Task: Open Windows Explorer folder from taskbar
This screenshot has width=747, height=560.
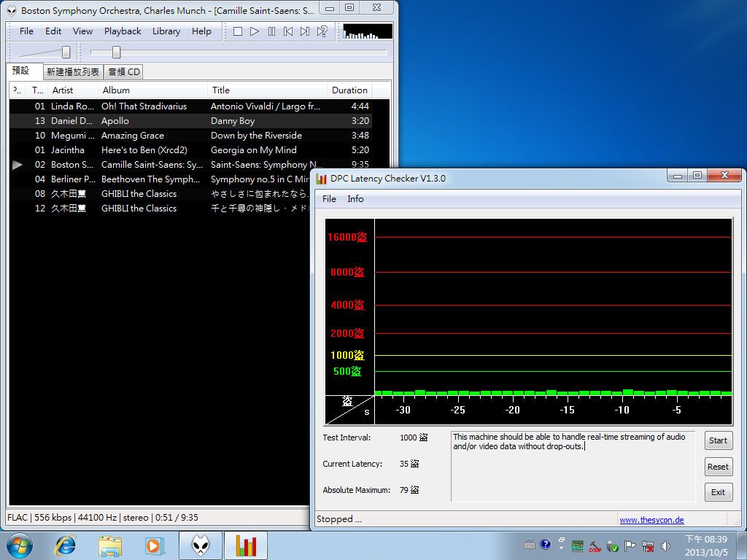Action: pos(110,545)
